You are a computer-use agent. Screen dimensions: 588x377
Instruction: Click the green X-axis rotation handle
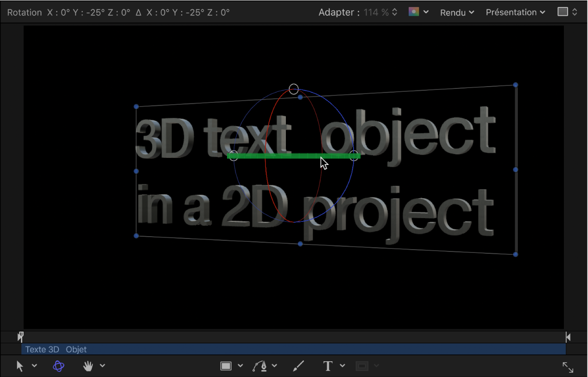click(x=294, y=156)
